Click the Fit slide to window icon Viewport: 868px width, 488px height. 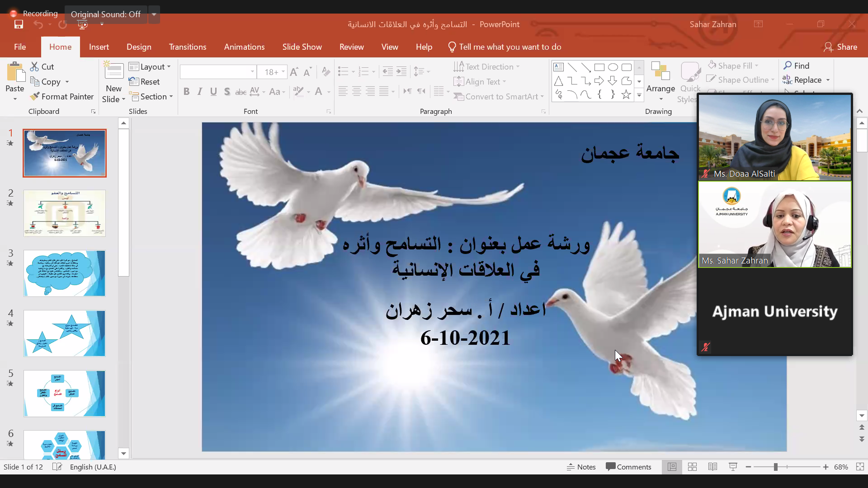(860, 467)
